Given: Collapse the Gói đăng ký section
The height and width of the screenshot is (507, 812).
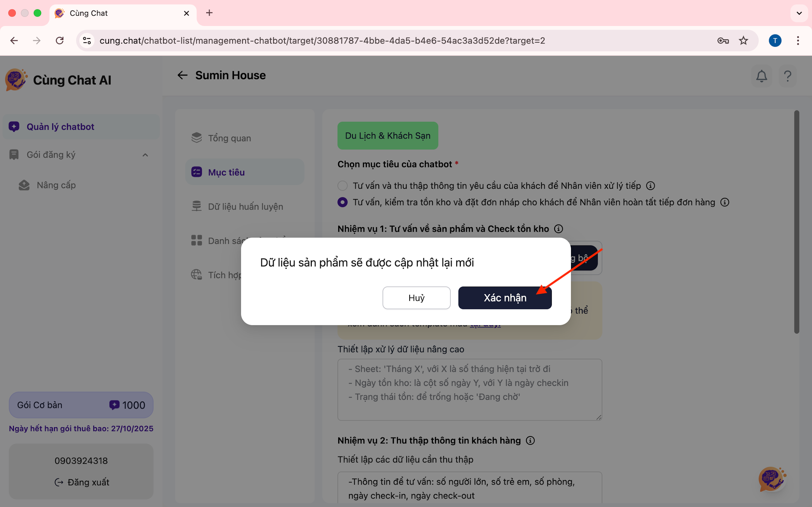Looking at the screenshot, I should click(145, 155).
